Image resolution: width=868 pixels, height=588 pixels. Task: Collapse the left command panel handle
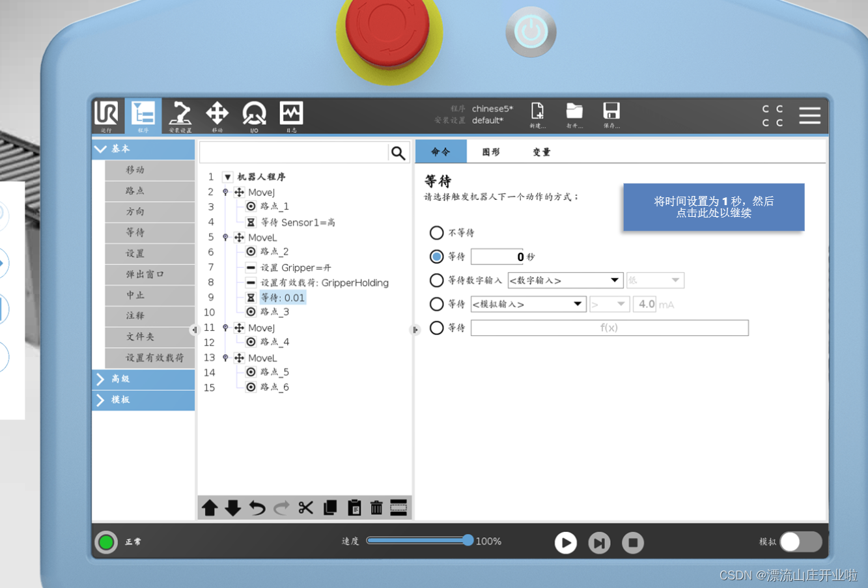(x=194, y=330)
